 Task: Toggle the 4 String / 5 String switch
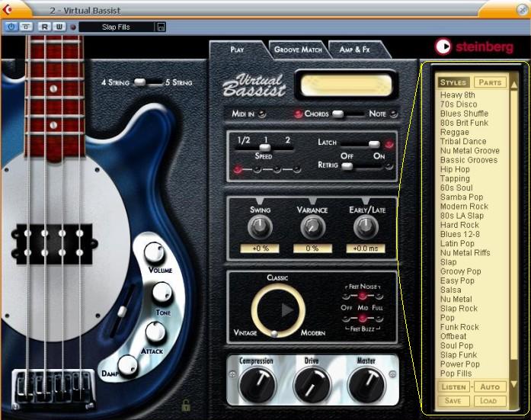click(x=149, y=82)
